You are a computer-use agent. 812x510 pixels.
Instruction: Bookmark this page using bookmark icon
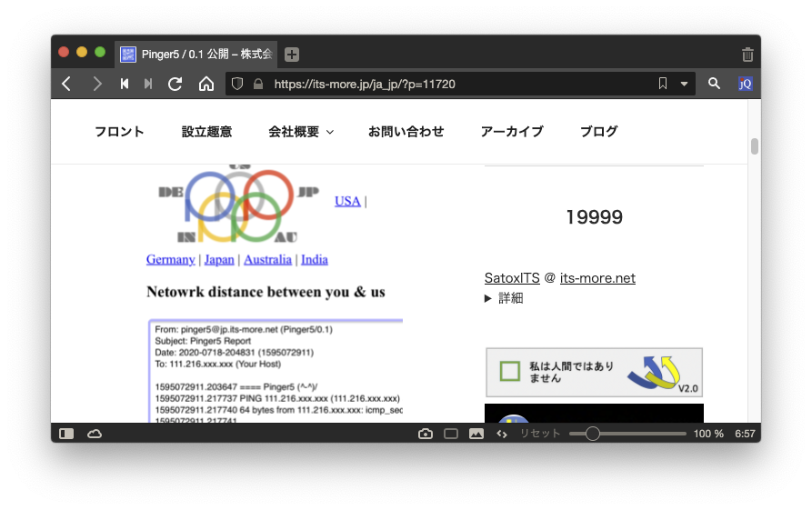(663, 84)
